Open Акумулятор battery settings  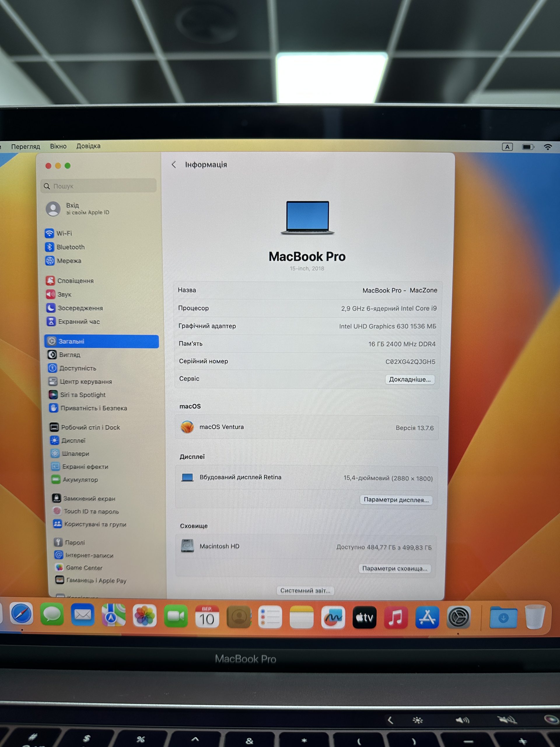(75, 479)
